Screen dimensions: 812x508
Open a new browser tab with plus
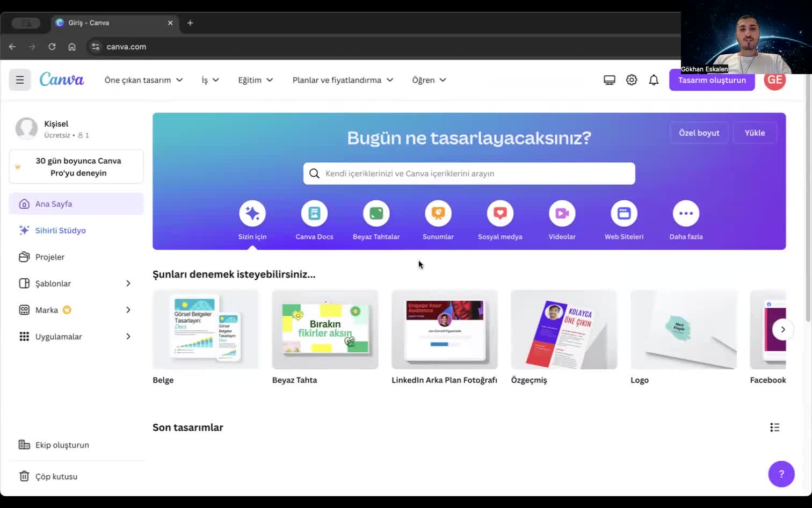coord(190,23)
